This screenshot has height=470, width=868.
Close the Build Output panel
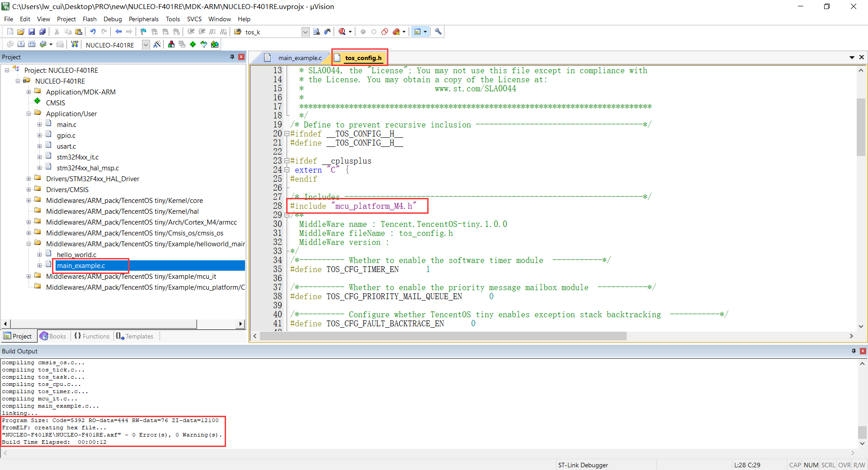863,351
